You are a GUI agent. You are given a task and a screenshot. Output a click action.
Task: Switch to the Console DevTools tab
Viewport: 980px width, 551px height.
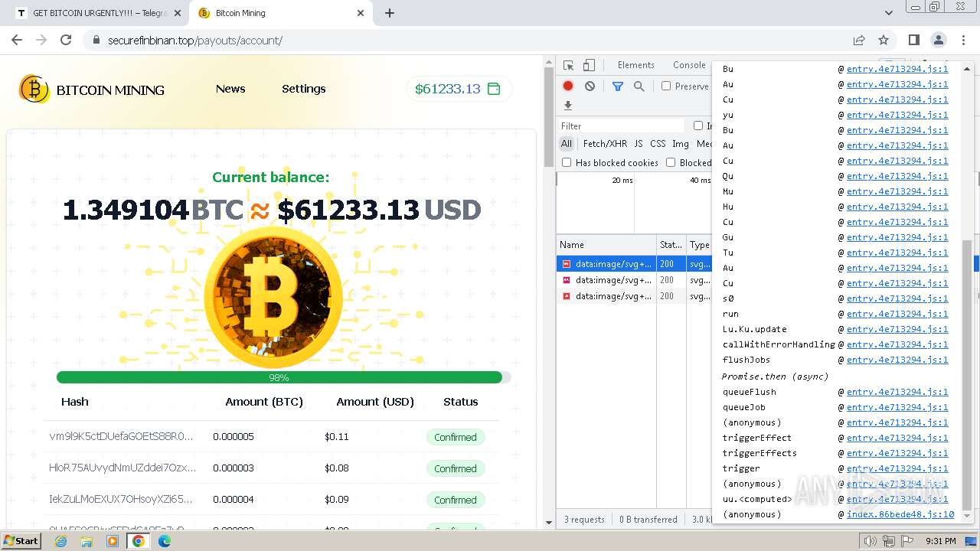point(689,65)
